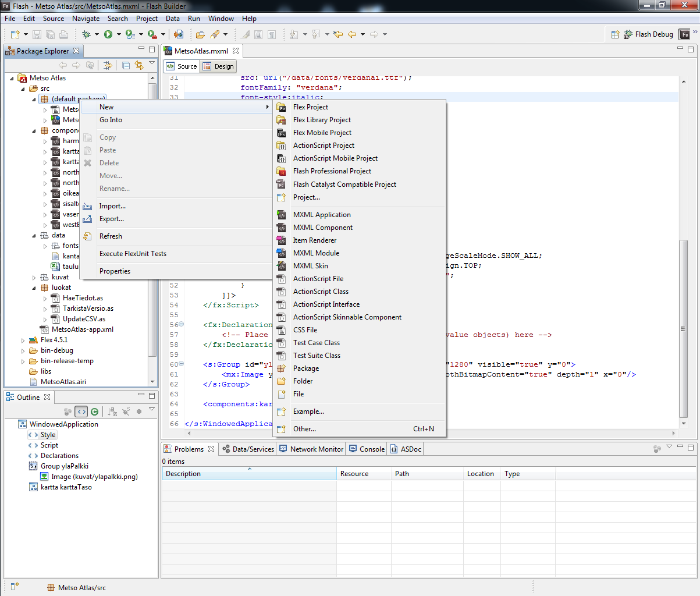Image resolution: width=700 pixels, height=596 pixels.
Task: Select Flash Catalyst Compatible Project
Action: point(359,185)
